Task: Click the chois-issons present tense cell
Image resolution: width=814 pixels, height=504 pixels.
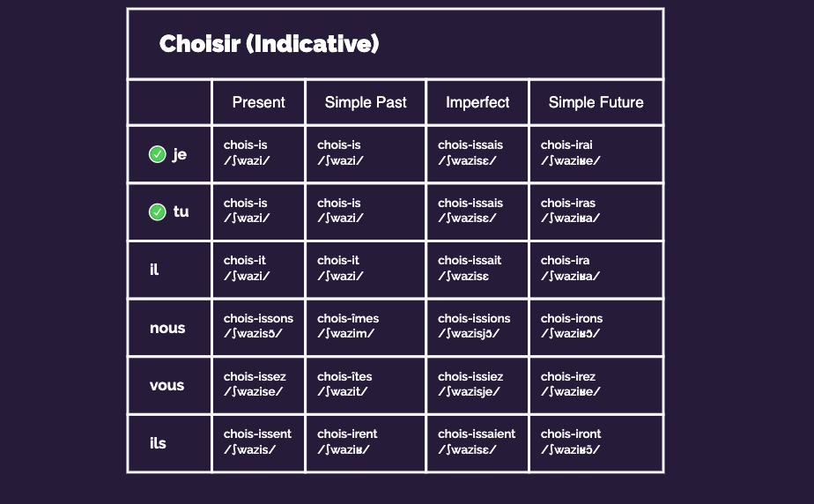Action: [258, 326]
